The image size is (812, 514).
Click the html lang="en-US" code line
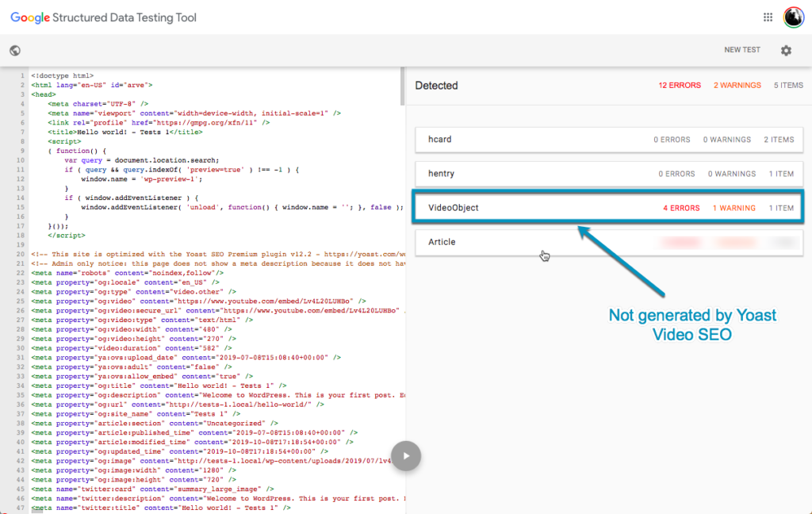92,85
